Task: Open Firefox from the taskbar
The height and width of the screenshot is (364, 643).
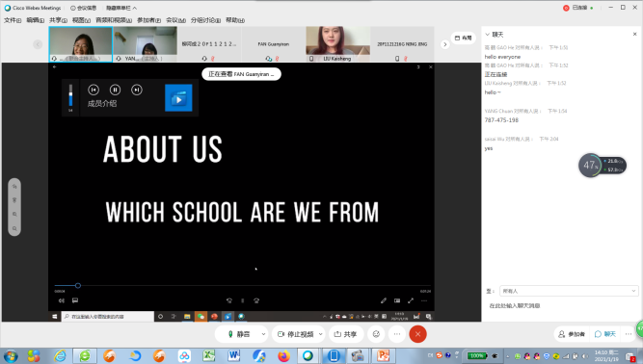Action: coord(283,355)
